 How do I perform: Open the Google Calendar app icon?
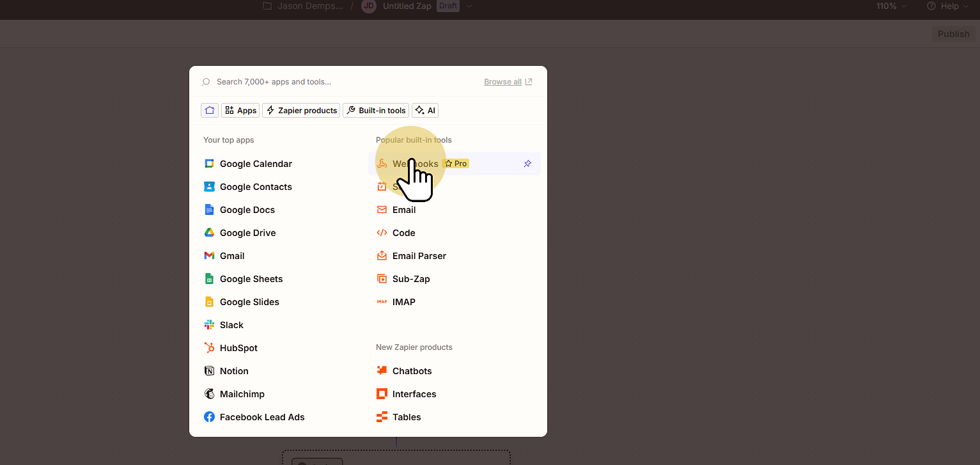(x=209, y=164)
